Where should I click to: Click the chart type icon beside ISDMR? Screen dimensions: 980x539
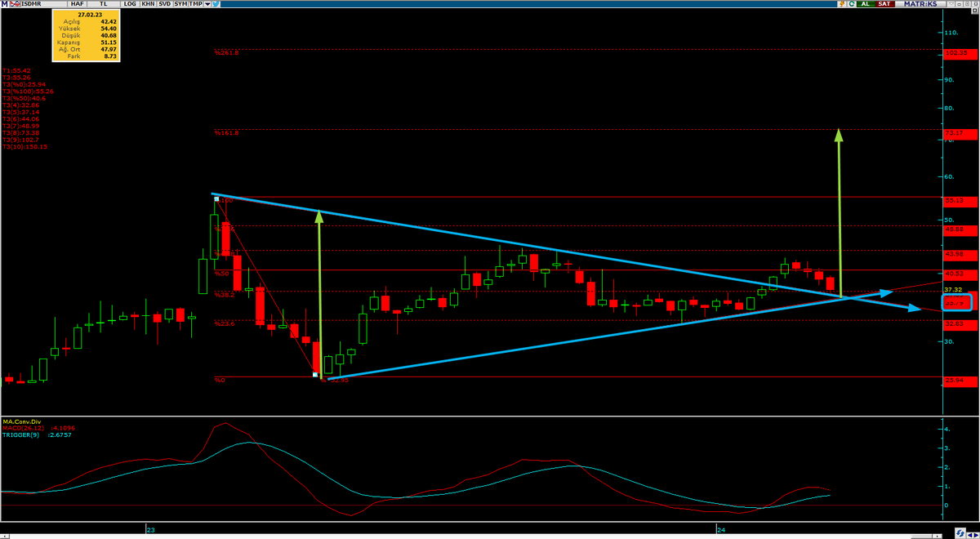15,4
